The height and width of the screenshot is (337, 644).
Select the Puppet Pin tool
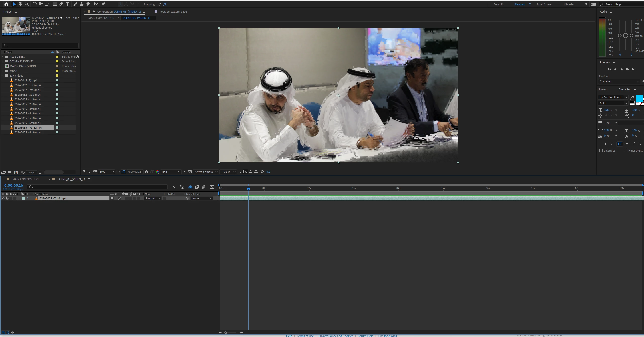point(104,4)
